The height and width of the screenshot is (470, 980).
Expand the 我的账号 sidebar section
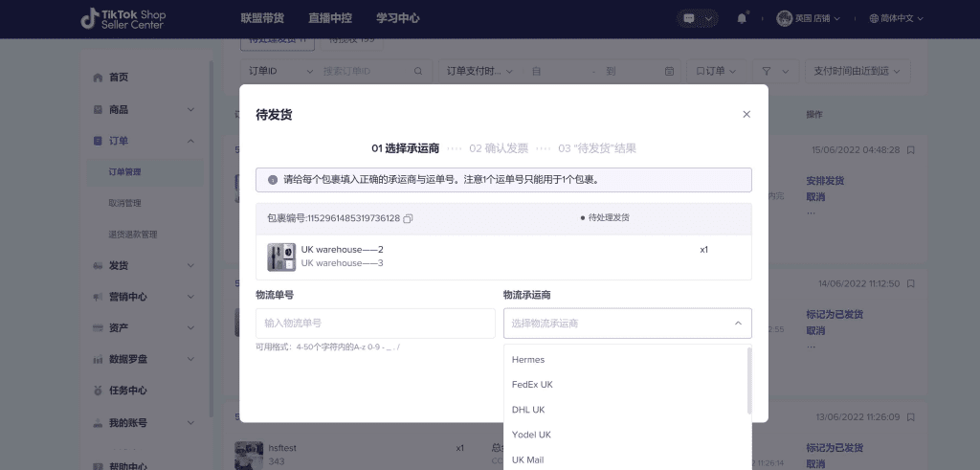tap(190, 423)
